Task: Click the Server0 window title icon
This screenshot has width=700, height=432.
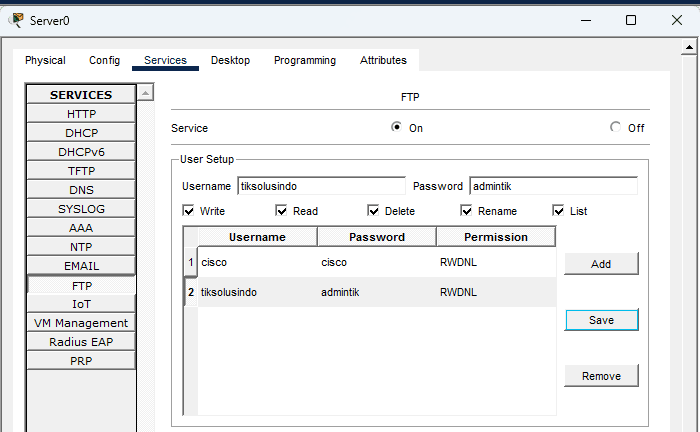Action: click(x=16, y=20)
